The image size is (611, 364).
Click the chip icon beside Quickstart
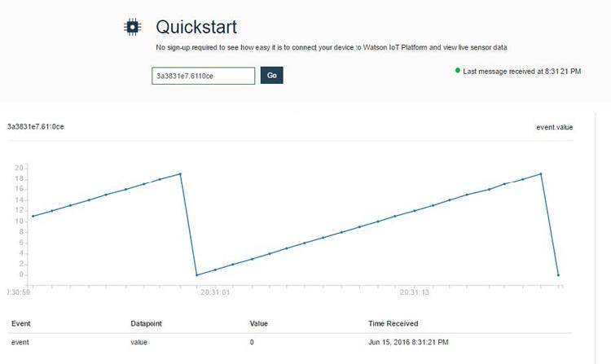tap(131, 27)
